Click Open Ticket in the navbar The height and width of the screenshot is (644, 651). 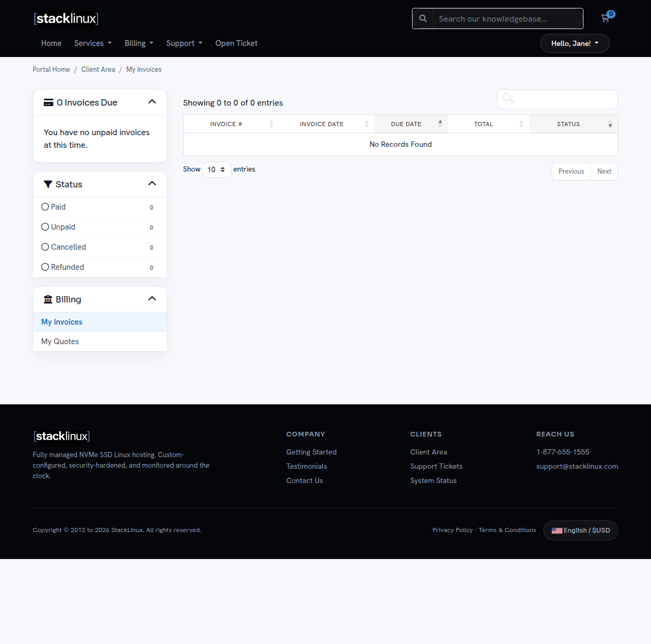[x=236, y=43]
